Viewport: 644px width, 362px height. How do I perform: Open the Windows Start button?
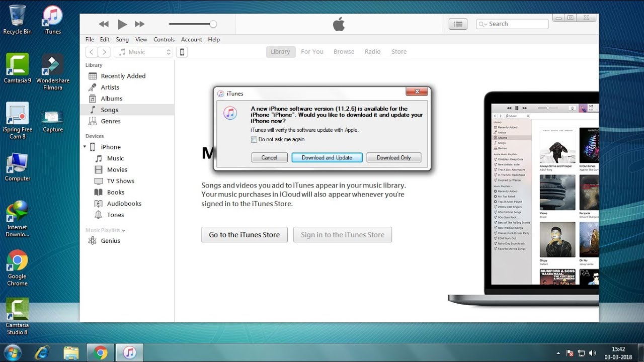12,352
